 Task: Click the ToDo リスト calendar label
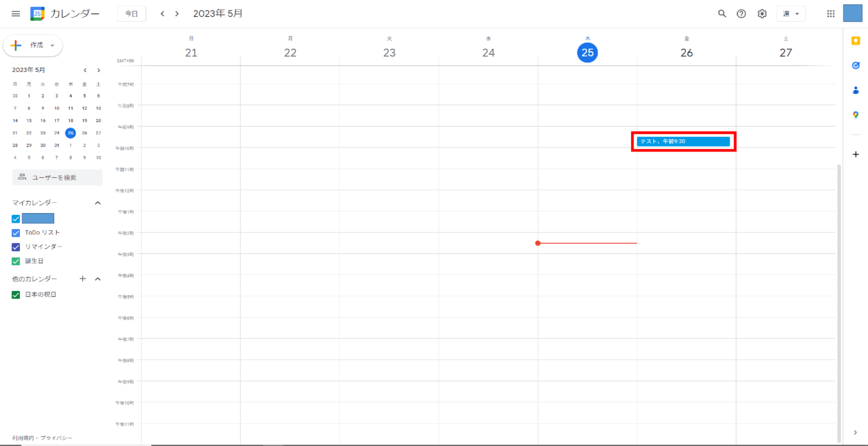pos(42,233)
